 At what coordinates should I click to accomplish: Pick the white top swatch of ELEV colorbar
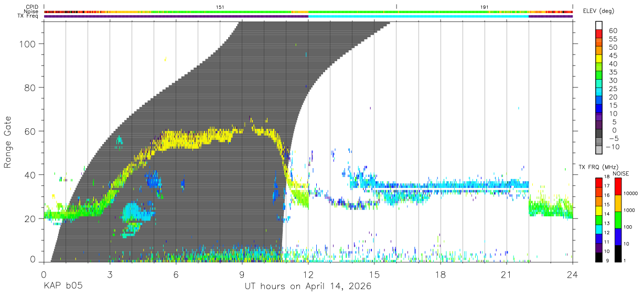click(x=599, y=26)
